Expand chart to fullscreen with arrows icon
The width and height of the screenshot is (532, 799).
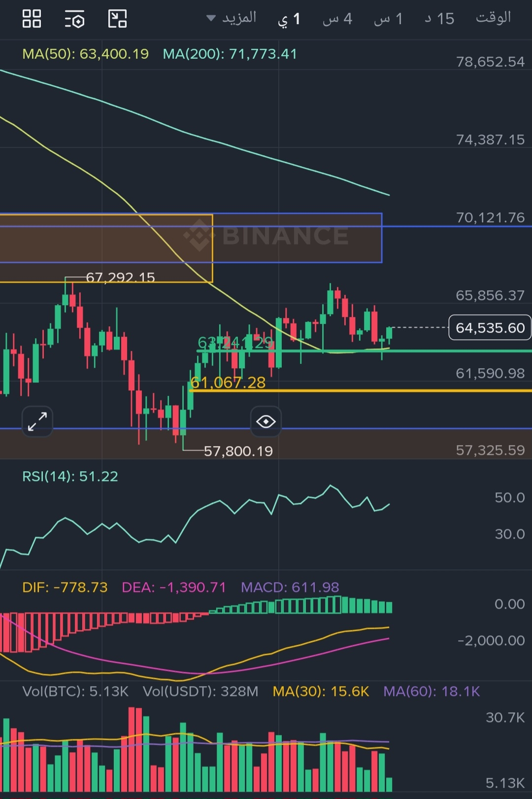37,421
